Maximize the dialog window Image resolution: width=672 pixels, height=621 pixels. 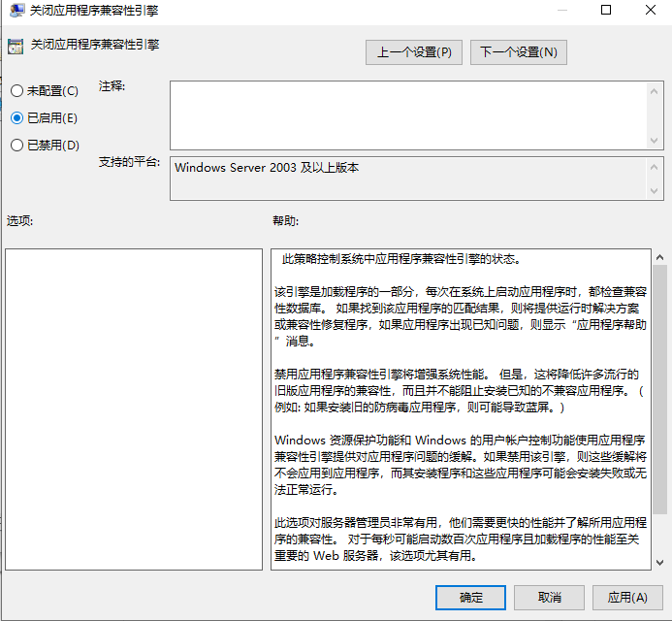(x=606, y=10)
